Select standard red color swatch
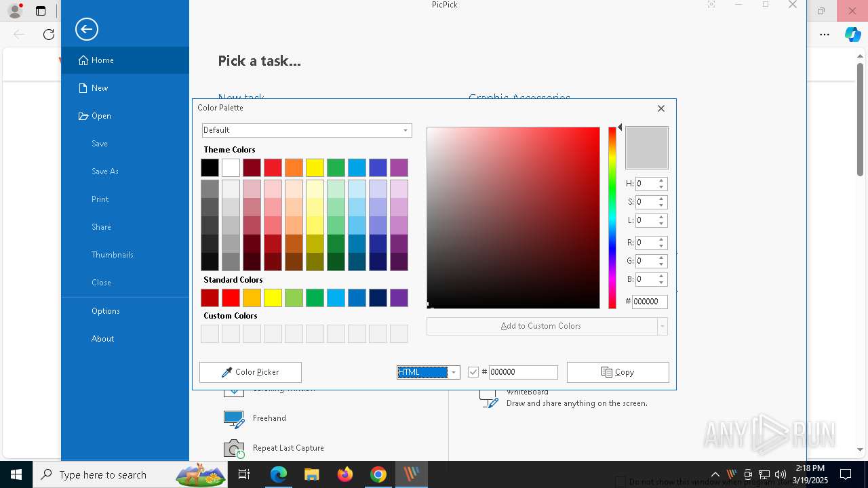Screen dimensions: 868x488 pyautogui.click(x=231, y=298)
